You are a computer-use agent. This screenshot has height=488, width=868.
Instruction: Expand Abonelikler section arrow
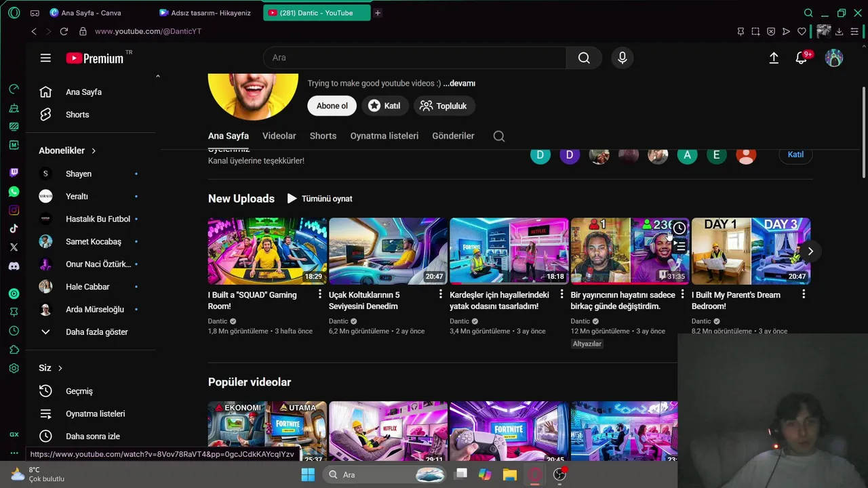pos(94,150)
